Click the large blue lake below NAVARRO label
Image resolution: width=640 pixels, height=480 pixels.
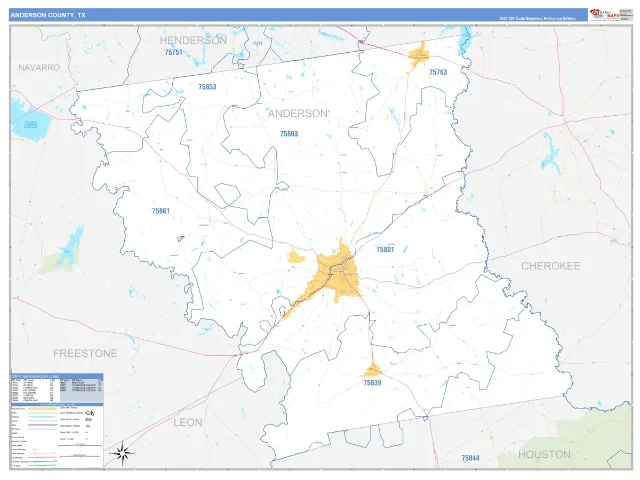(29, 121)
